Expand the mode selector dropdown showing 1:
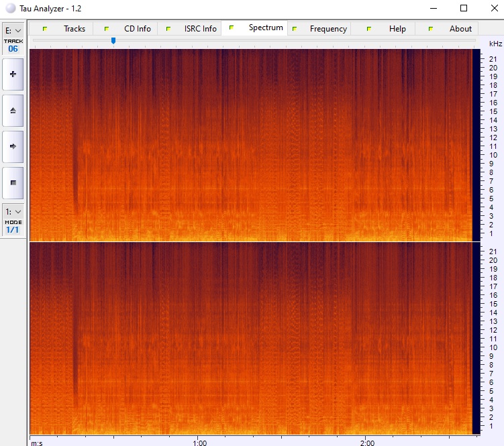Image resolution: width=504 pixels, height=446 pixels. point(13,211)
